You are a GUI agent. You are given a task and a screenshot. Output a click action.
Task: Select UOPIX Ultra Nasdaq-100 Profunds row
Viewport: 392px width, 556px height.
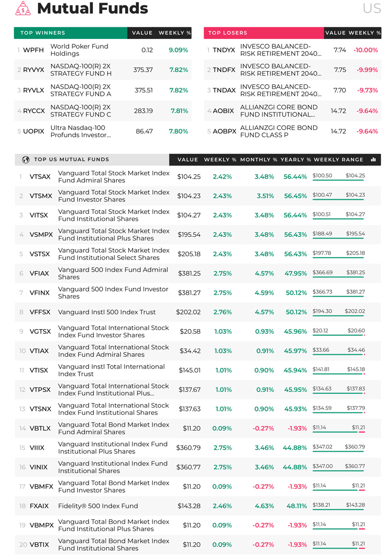[103, 131]
